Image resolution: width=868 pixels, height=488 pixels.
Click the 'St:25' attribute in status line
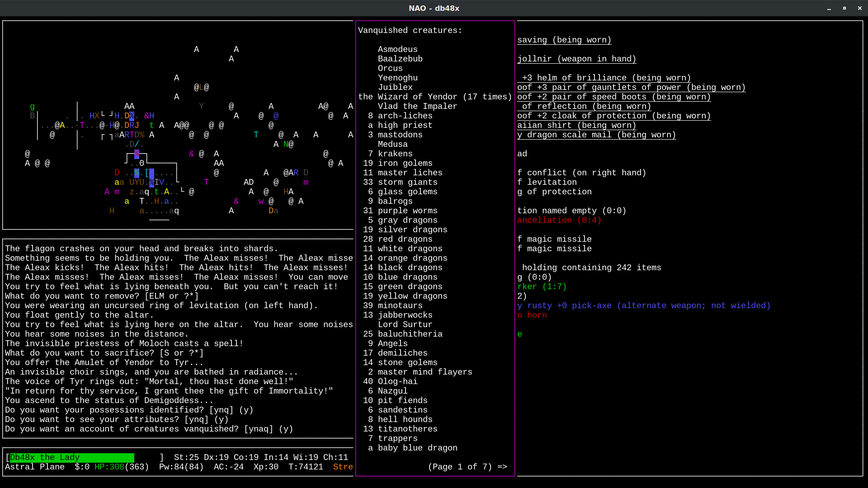pos(186,457)
